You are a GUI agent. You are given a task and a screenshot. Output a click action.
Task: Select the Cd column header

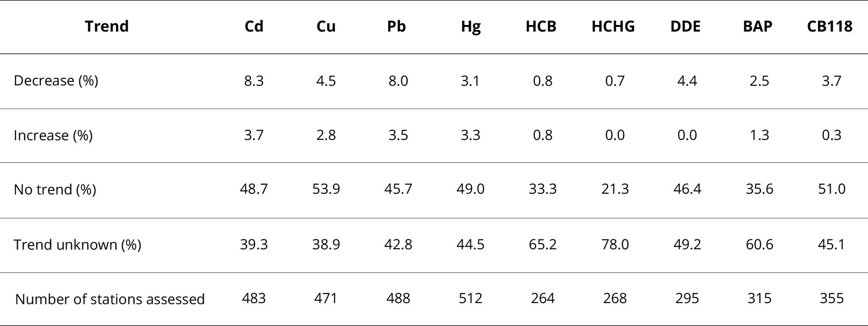coord(254,26)
